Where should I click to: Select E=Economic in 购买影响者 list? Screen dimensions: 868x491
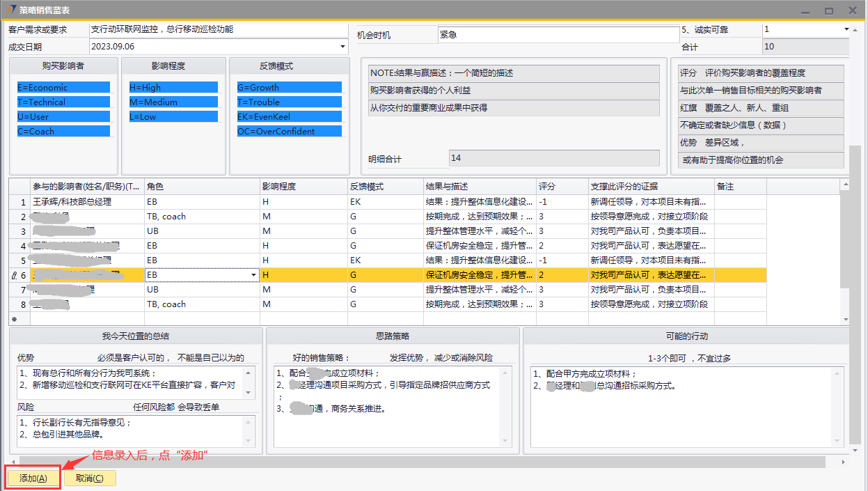tap(63, 88)
